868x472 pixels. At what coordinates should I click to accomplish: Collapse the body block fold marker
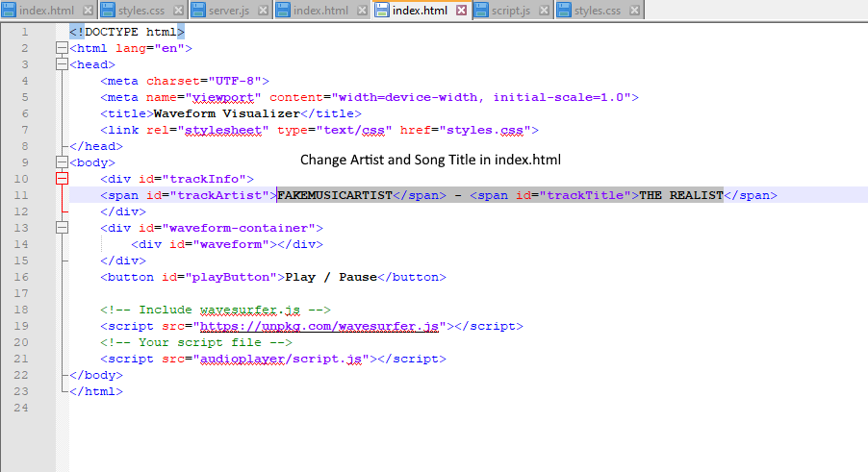click(x=62, y=162)
